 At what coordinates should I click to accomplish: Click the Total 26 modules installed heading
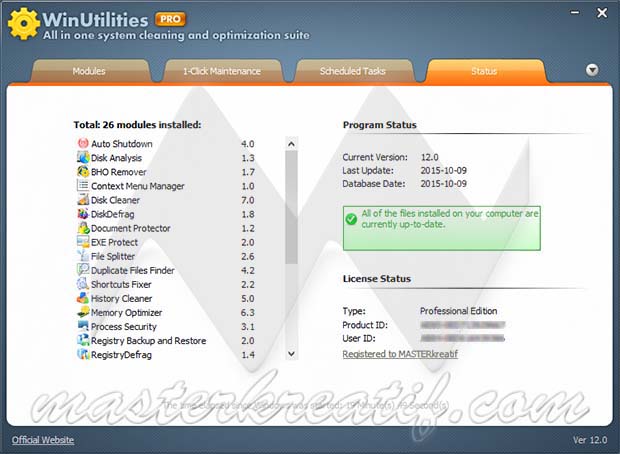click(x=137, y=125)
